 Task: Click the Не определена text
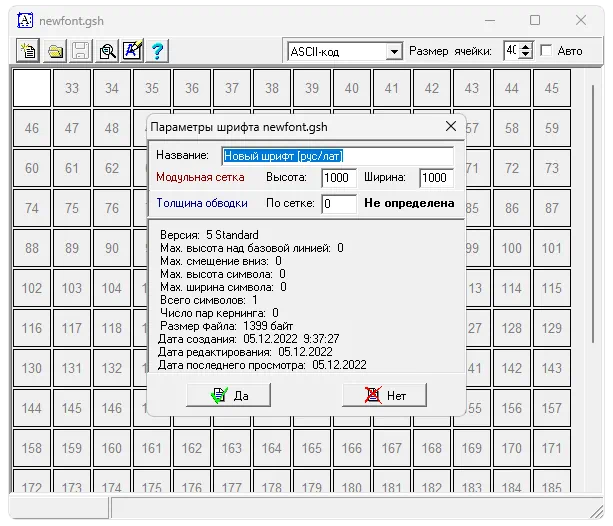pos(409,203)
